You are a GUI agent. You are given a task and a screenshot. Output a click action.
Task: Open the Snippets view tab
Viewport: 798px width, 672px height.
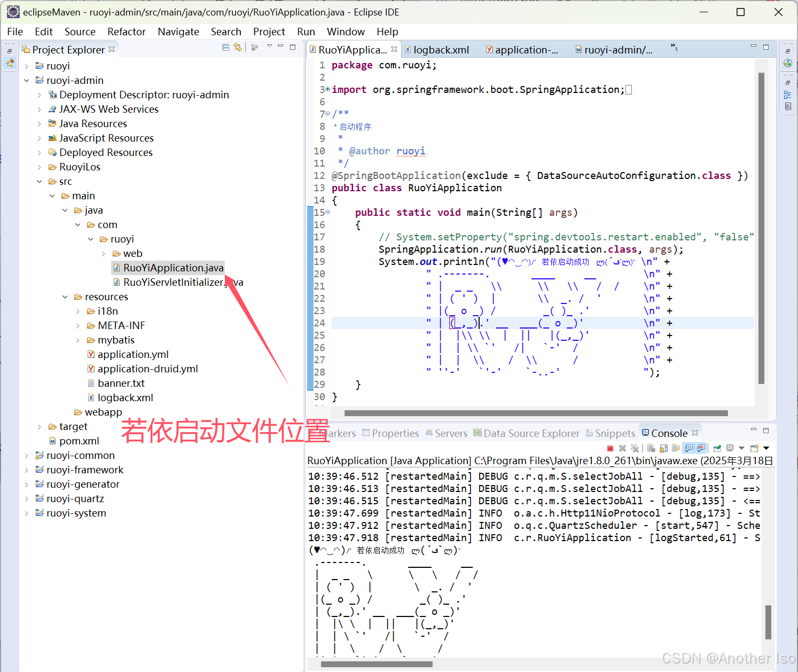611,433
